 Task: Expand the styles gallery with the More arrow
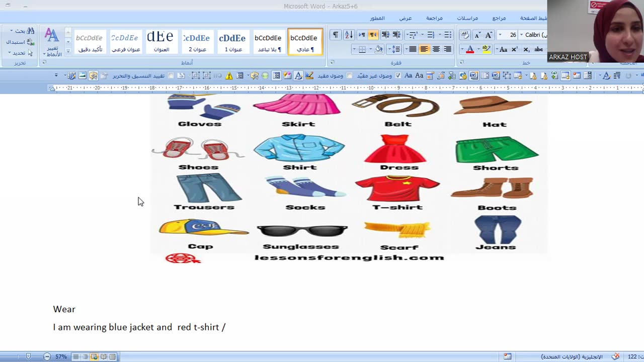pyautogui.click(x=68, y=51)
